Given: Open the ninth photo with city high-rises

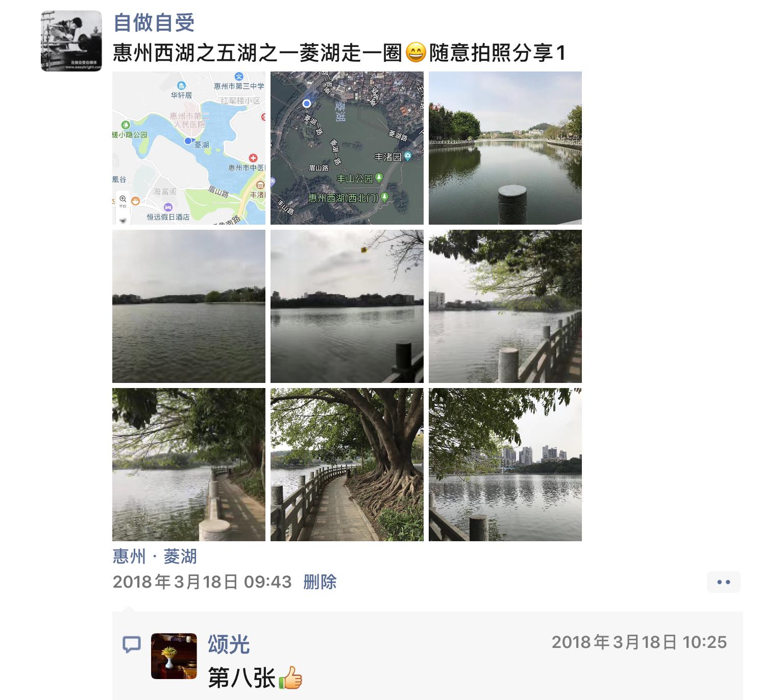Looking at the screenshot, I should click(505, 465).
